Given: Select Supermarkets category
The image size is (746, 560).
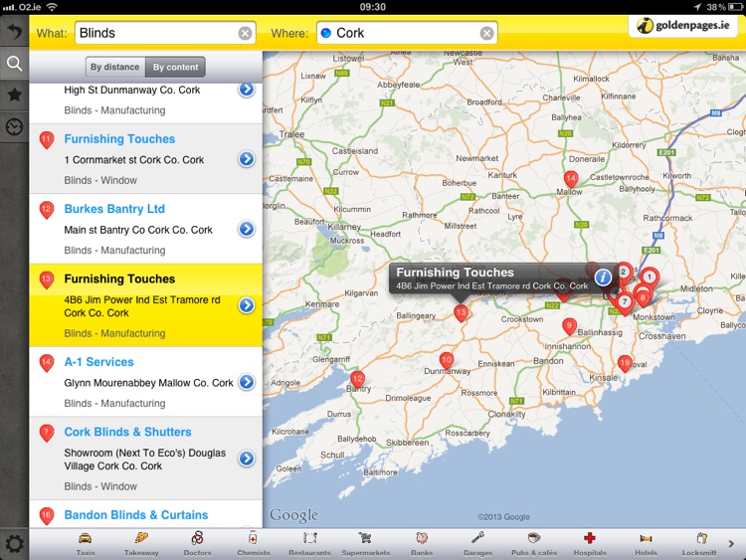Looking at the screenshot, I should [x=365, y=544].
